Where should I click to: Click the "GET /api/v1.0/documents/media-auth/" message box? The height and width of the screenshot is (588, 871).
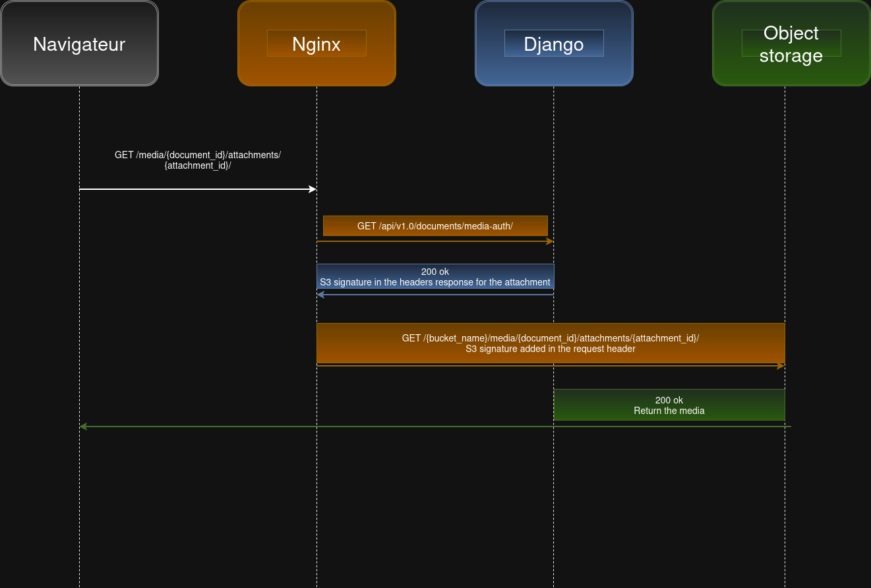click(x=435, y=225)
